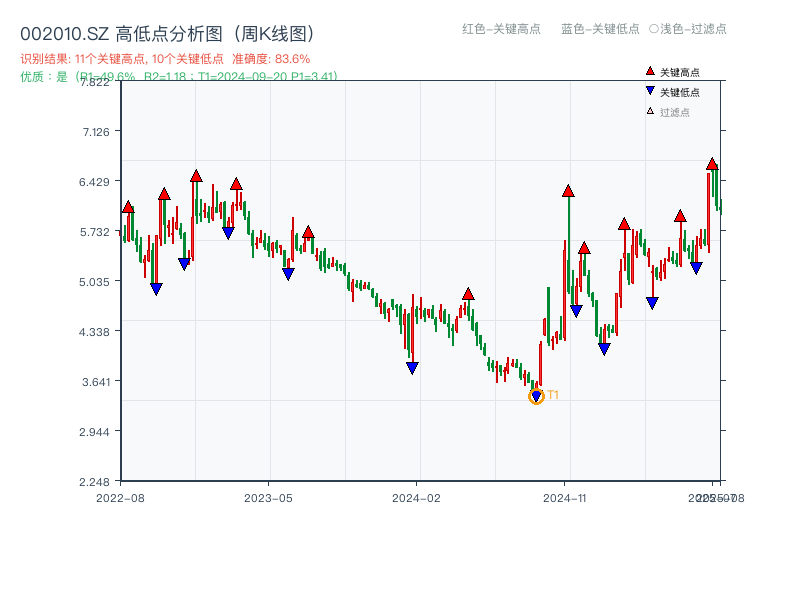Select the last blue low marker before final rally
Image resolution: width=800 pixels, height=600 pixels.
[x=696, y=268]
